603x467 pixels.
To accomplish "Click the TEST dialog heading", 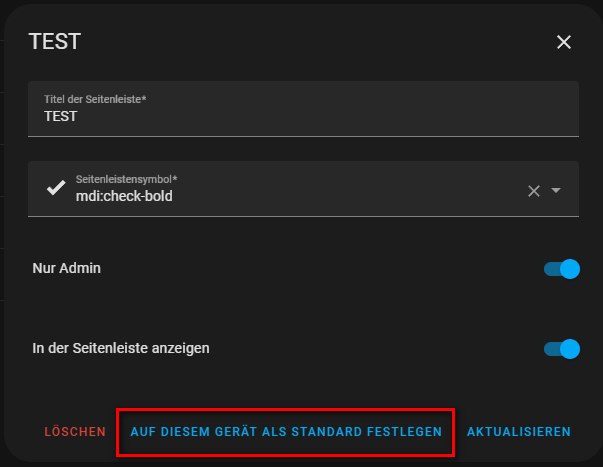I will tap(55, 42).
